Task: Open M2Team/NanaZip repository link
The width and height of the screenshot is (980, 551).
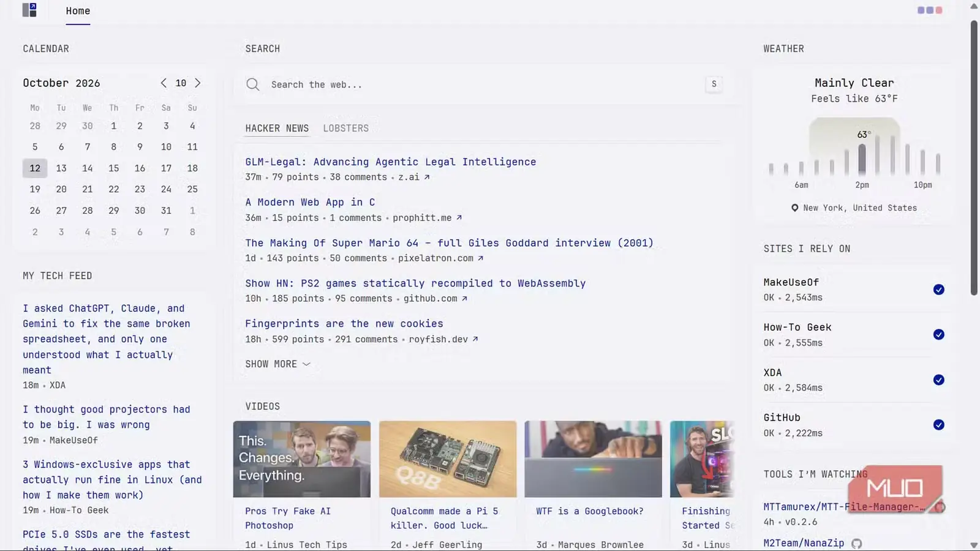Action: click(804, 543)
